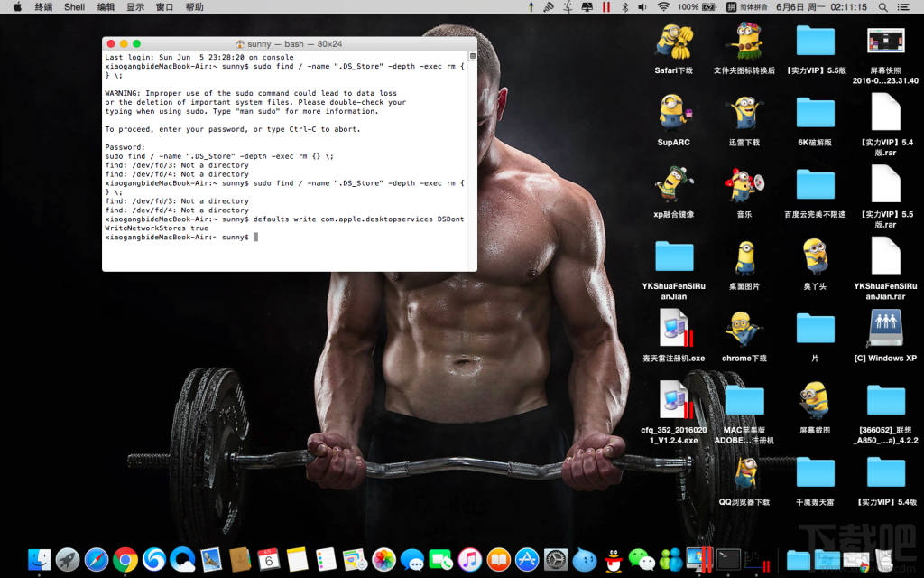Click the date and time 02:11:15

821,7
